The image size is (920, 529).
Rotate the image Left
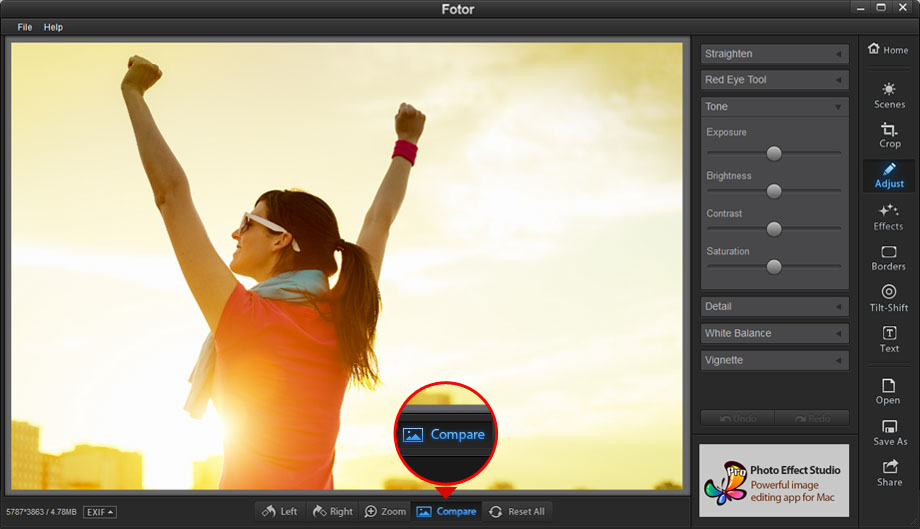point(280,511)
